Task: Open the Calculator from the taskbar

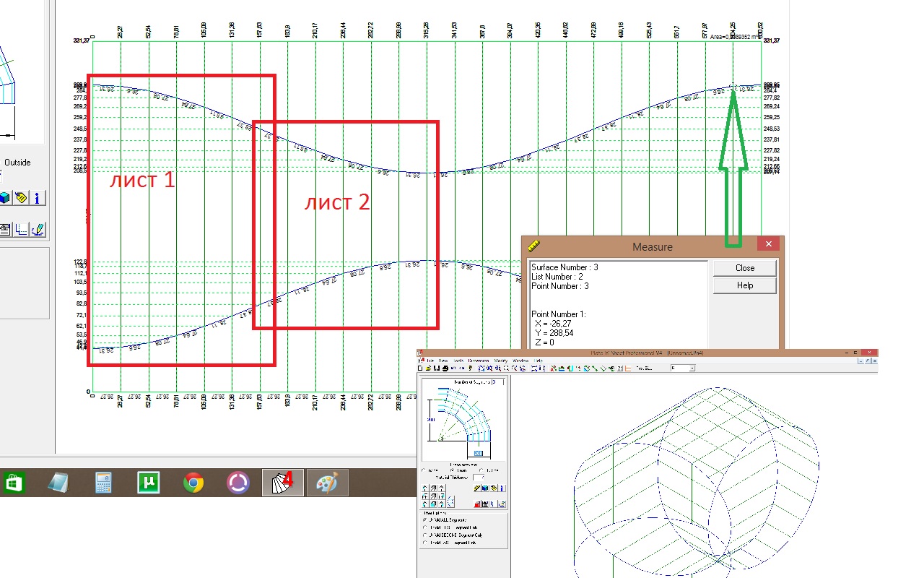Action: (x=105, y=482)
